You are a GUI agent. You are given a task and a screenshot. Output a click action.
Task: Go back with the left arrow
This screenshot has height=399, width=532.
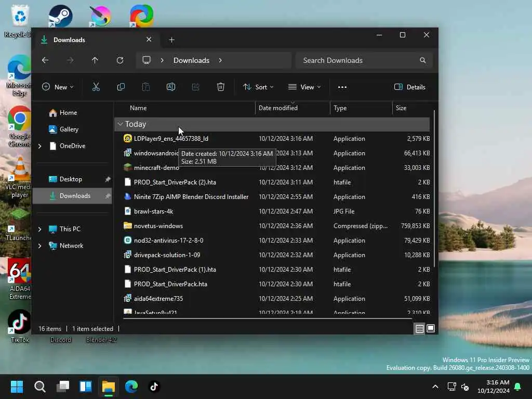pyautogui.click(x=45, y=60)
